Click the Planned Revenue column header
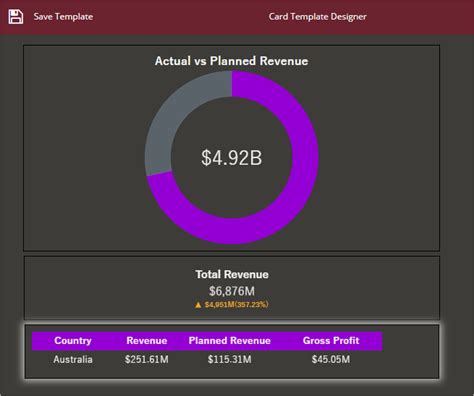The image size is (474, 396). coord(230,341)
